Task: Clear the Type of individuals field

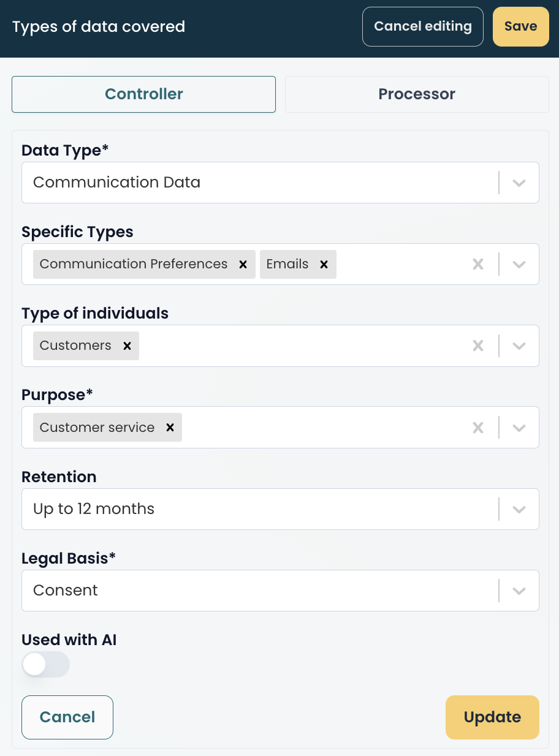Action: point(478,346)
